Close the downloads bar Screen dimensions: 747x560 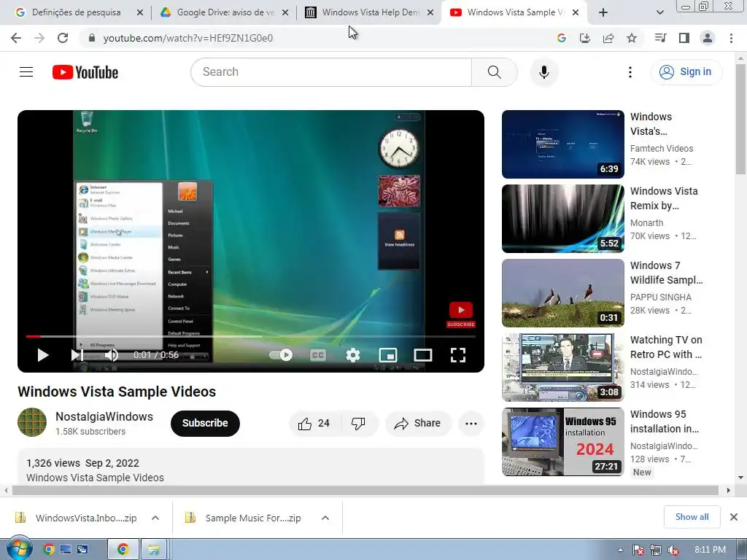point(734,517)
